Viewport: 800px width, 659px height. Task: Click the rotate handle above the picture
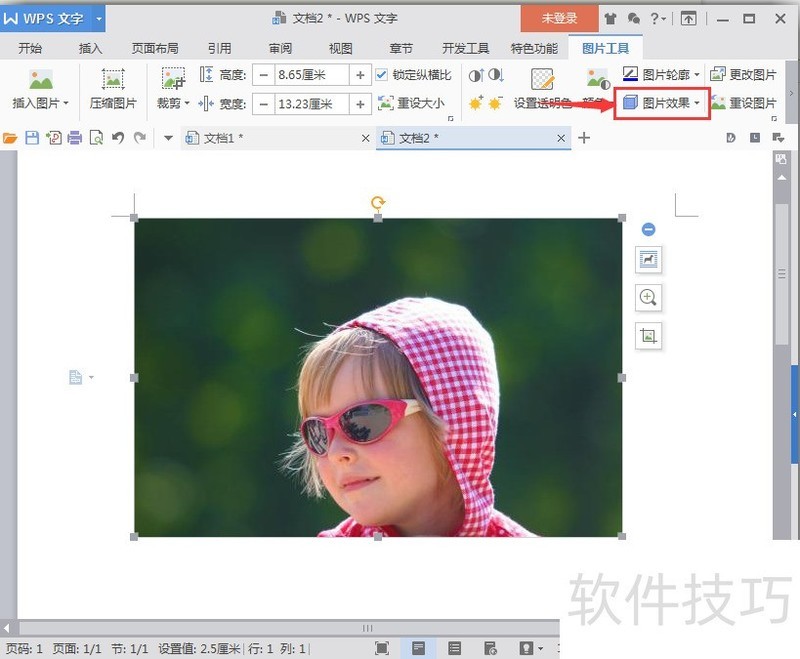378,203
